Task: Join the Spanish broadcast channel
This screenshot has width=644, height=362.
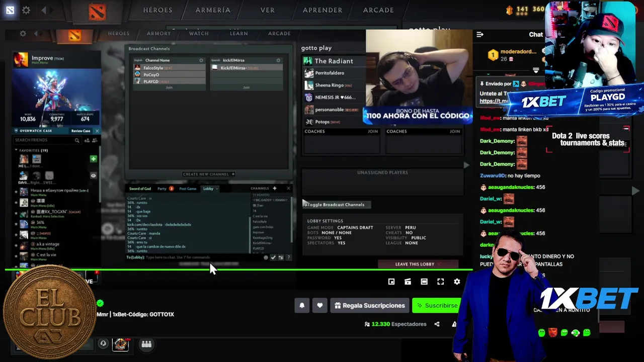Action: point(246,87)
